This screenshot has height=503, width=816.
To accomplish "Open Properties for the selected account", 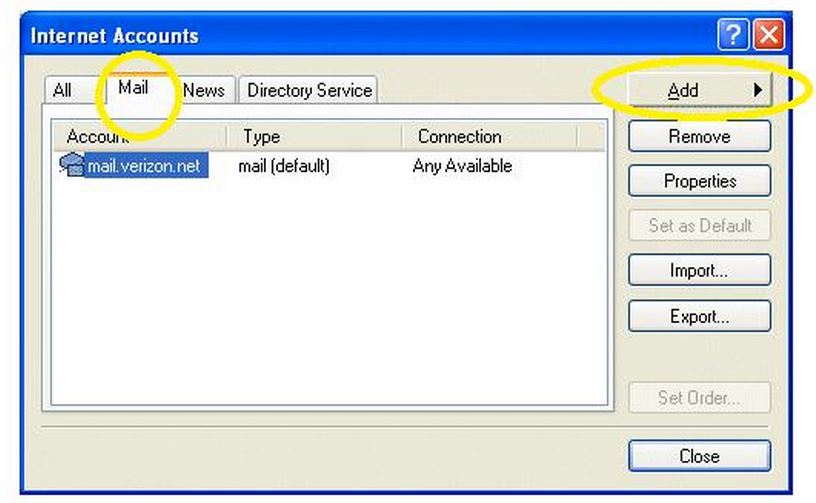I will coord(699,181).
